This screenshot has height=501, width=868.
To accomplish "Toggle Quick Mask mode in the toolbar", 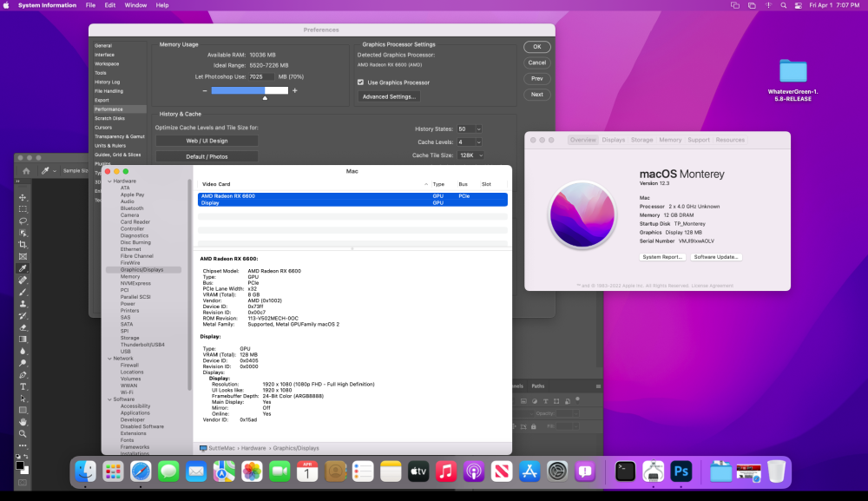I will tap(23, 483).
